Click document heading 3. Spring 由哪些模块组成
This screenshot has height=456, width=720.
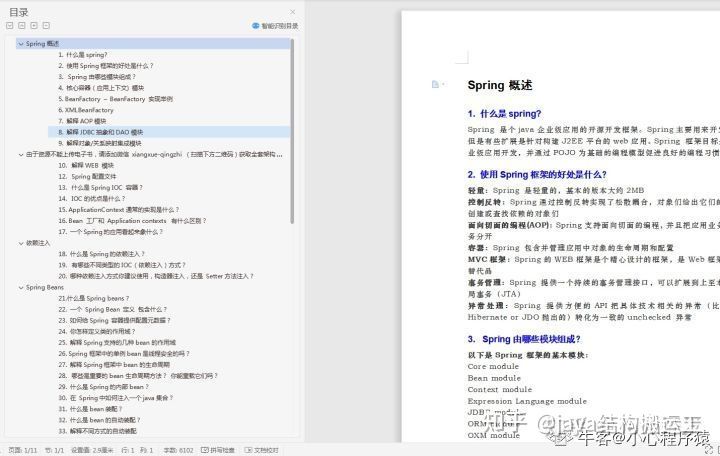524,339
